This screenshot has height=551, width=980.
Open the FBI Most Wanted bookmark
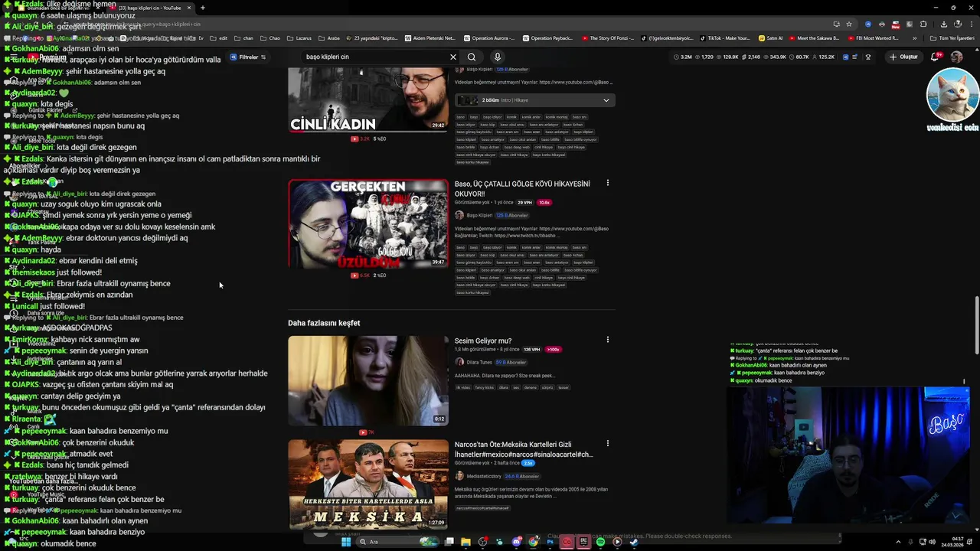click(x=873, y=37)
